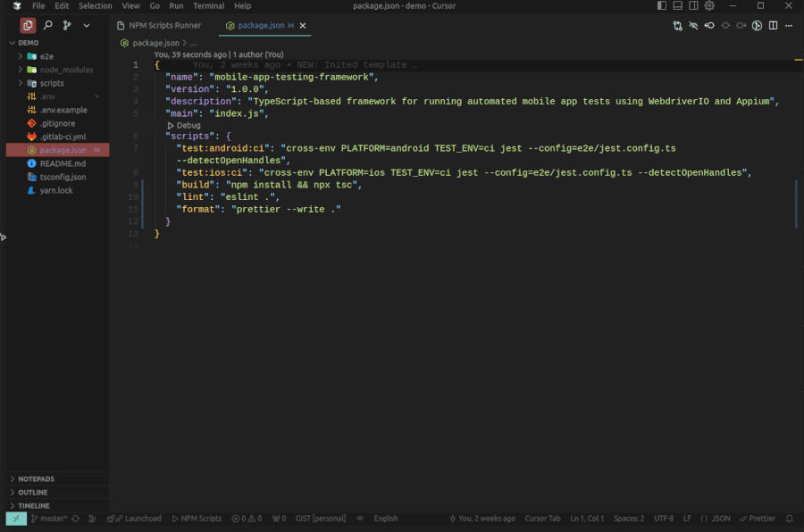This screenshot has height=532, width=804.
Task: Toggle bottom panel layout button
Action: (677, 5)
